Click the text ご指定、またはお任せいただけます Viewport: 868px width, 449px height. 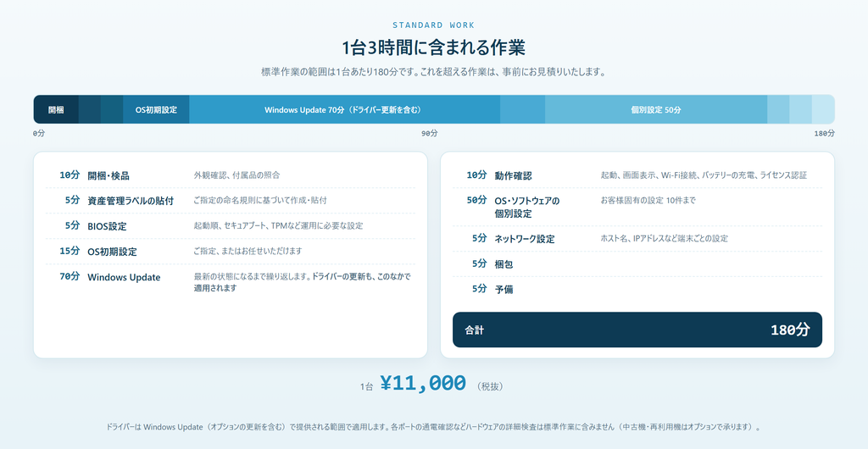248,251
